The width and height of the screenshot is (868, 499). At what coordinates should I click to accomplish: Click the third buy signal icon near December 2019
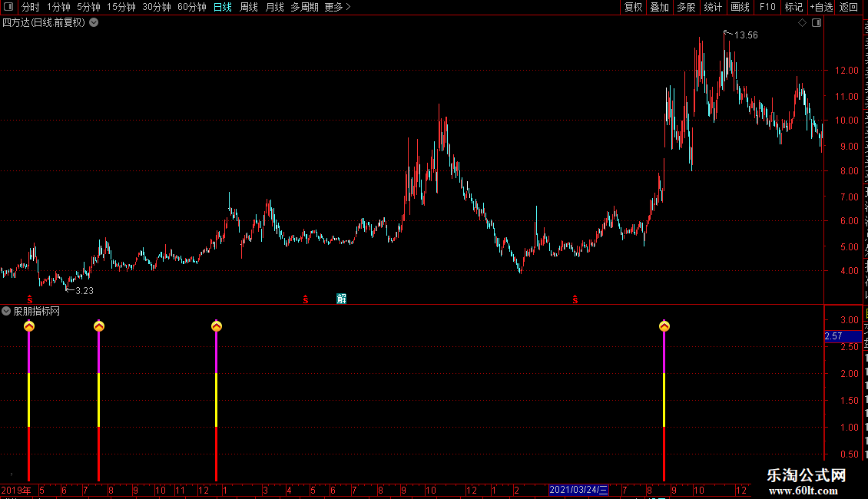[x=217, y=326]
